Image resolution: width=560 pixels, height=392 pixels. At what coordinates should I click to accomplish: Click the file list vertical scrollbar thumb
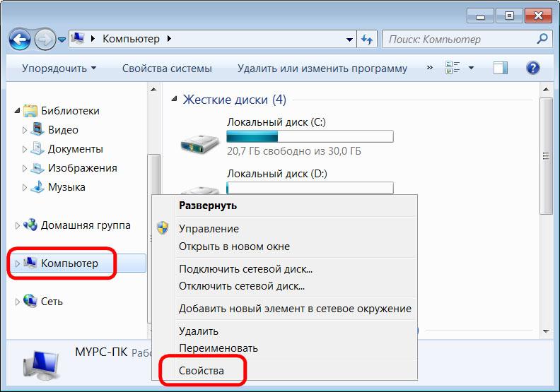click(546, 156)
